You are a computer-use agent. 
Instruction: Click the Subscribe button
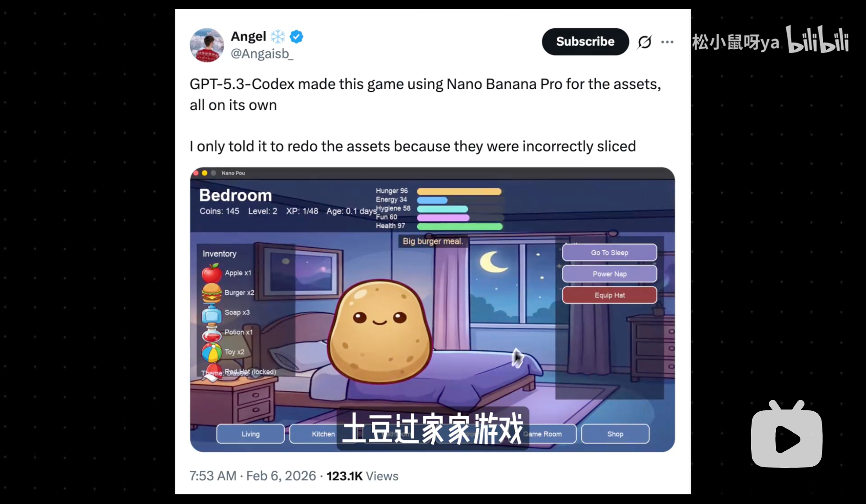pyautogui.click(x=585, y=41)
